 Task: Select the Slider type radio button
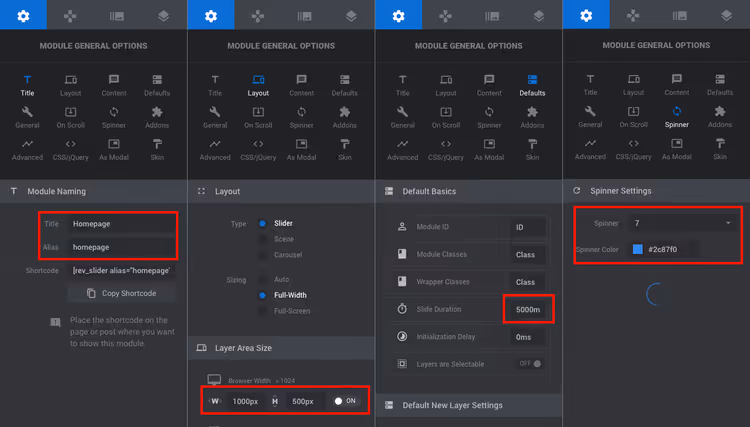(x=262, y=223)
